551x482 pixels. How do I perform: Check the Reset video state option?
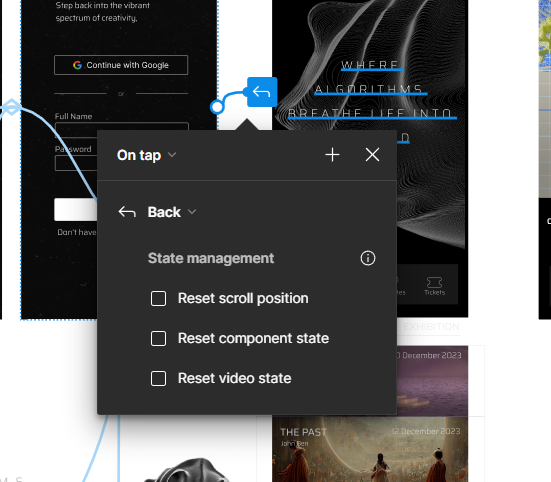click(x=158, y=378)
